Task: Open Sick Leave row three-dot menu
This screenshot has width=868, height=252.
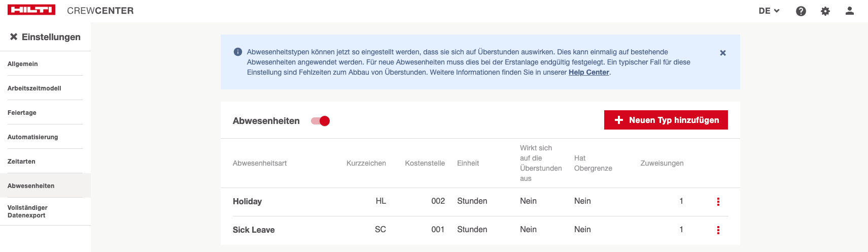Action: click(718, 230)
